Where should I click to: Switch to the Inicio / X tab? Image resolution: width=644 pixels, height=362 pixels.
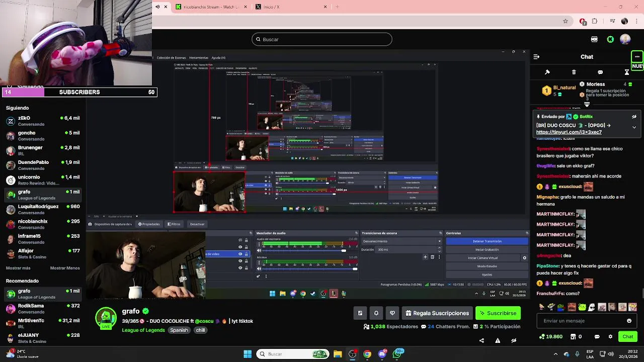click(x=291, y=7)
